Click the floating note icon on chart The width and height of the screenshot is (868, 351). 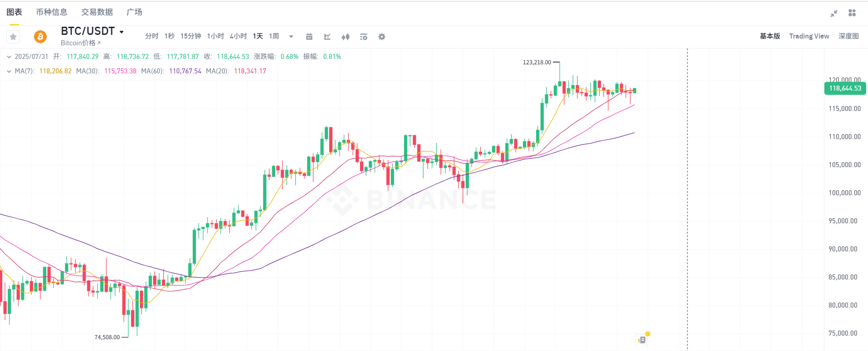pyautogui.click(x=642, y=339)
